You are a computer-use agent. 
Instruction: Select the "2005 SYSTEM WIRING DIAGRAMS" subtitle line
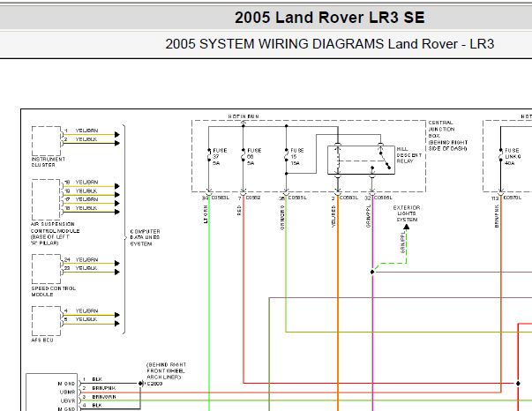pos(329,44)
